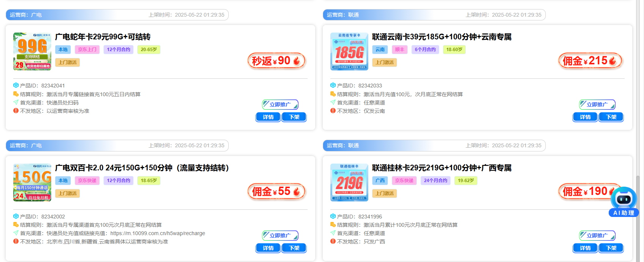Click the 20-65岁 tag on 广电蛇年卡
Screen dimensions: 644x262
click(x=149, y=50)
